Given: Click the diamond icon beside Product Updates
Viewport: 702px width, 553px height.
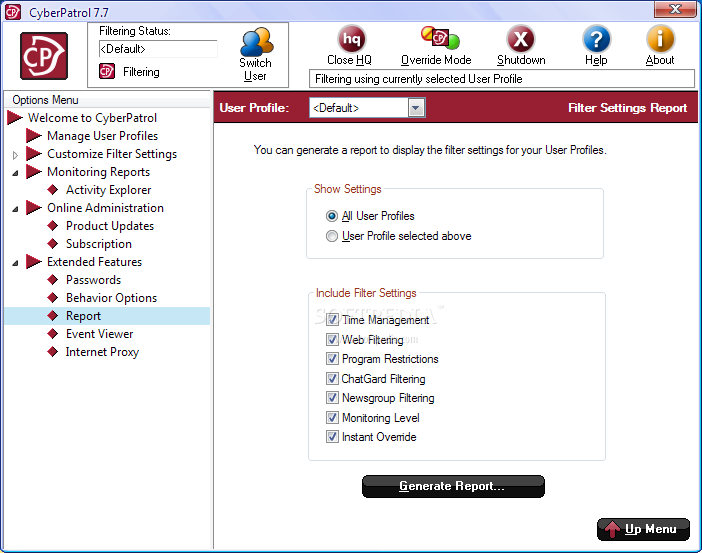Looking at the screenshot, I should point(53,226).
